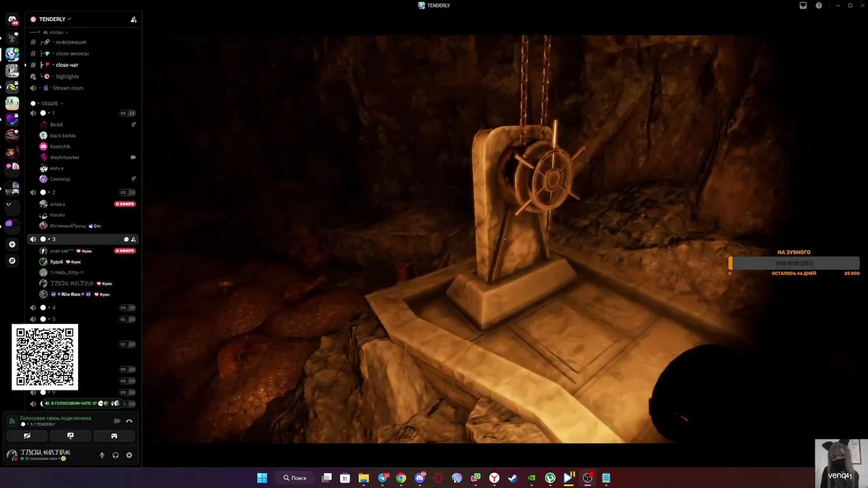Click the live badge next to ariiaa.a

[x=125, y=204]
